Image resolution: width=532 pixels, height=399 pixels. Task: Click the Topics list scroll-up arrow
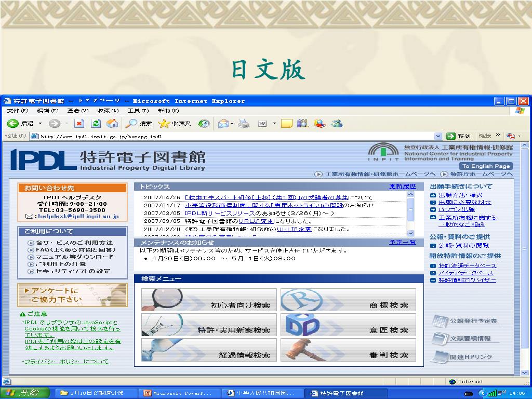pos(410,194)
